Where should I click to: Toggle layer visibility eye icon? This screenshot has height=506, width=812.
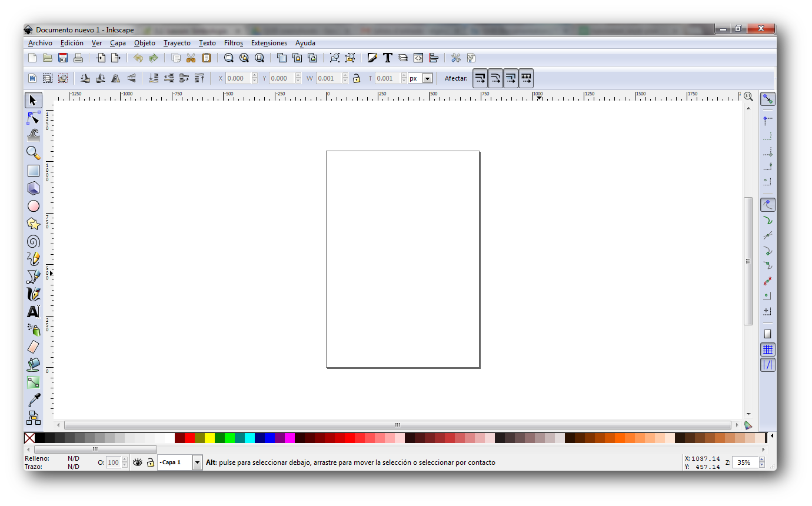(138, 462)
